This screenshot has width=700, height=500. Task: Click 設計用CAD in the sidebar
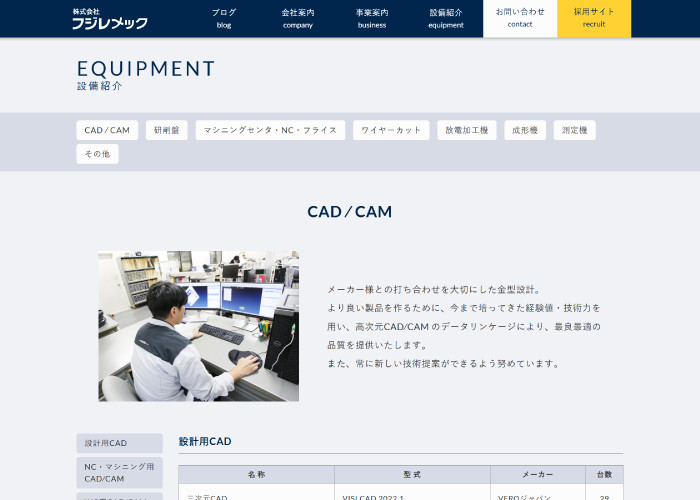pyautogui.click(x=119, y=443)
